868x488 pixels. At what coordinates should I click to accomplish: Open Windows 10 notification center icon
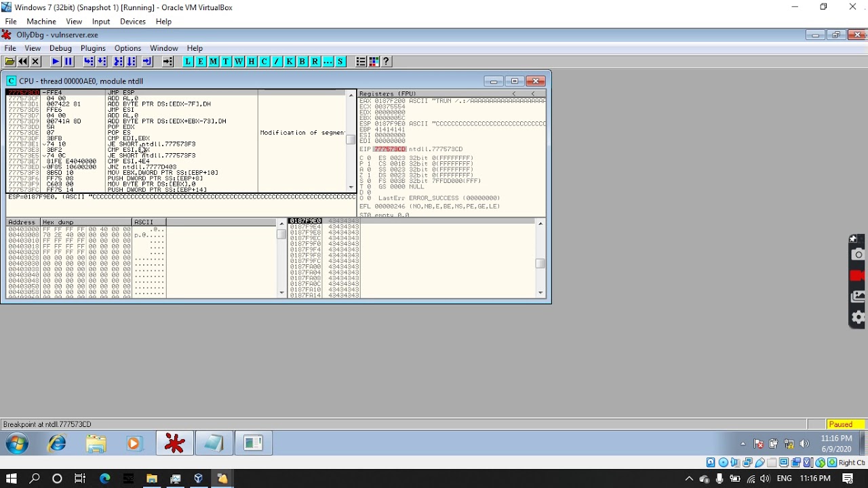pos(848,479)
